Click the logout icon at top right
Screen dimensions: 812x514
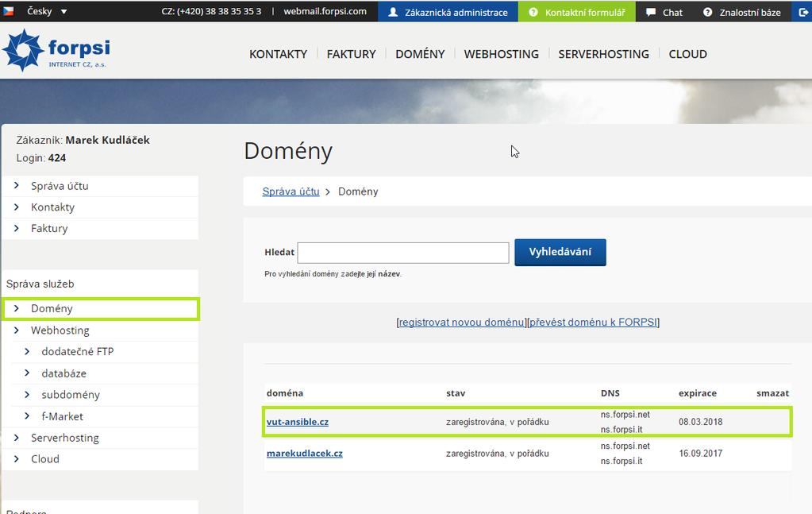(x=803, y=12)
